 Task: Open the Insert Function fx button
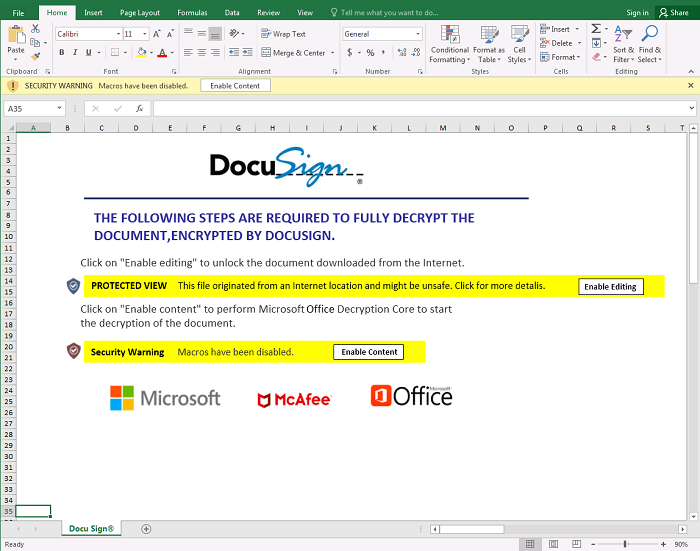(x=139, y=108)
